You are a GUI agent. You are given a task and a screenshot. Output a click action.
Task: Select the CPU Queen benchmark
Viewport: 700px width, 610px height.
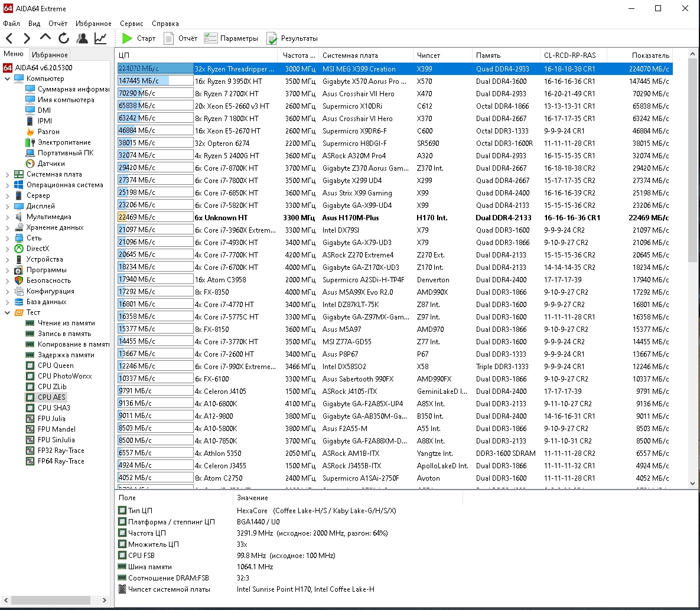tap(56, 366)
